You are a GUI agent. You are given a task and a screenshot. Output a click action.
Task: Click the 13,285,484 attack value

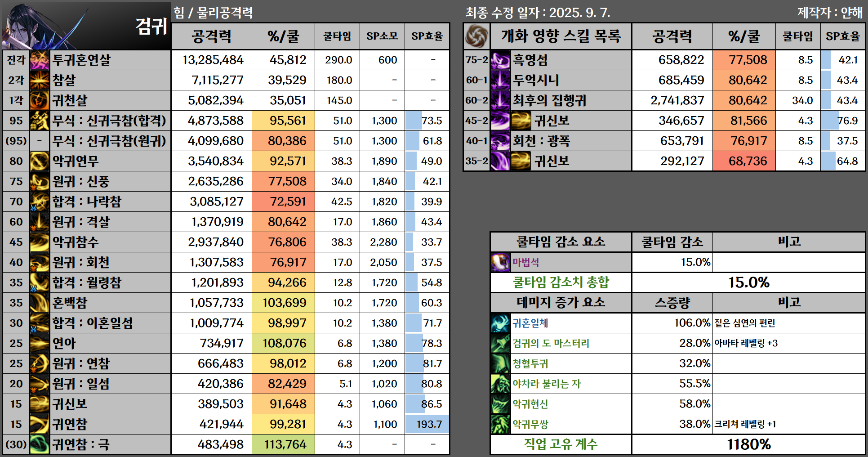tap(213, 60)
